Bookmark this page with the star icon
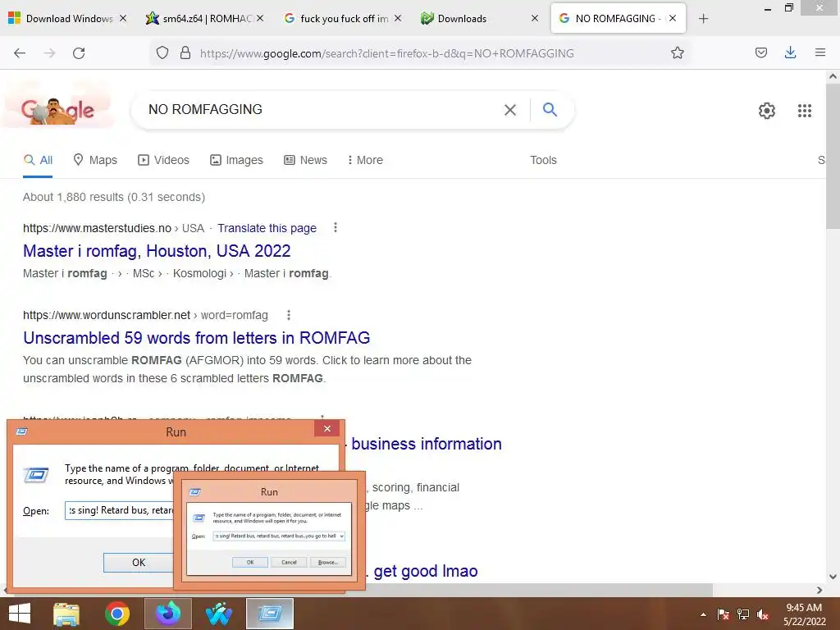The image size is (840, 630). click(x=677, y=52)
